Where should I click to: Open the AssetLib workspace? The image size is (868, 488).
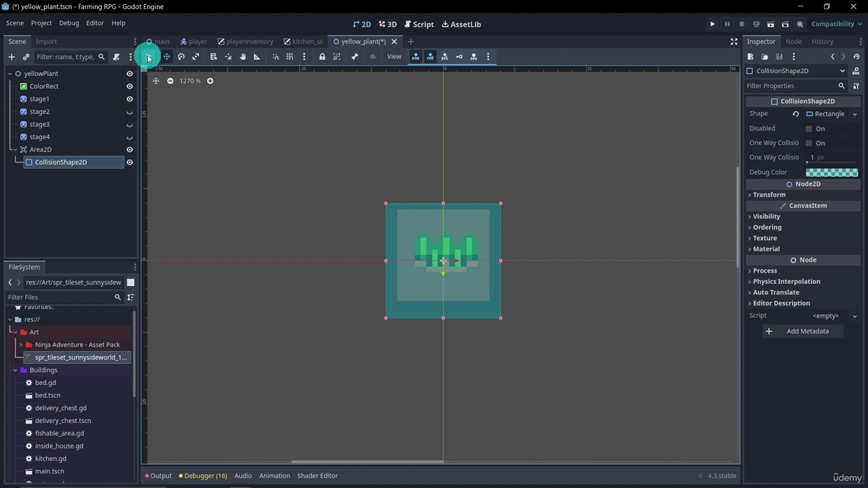click(x=461, y=24)
